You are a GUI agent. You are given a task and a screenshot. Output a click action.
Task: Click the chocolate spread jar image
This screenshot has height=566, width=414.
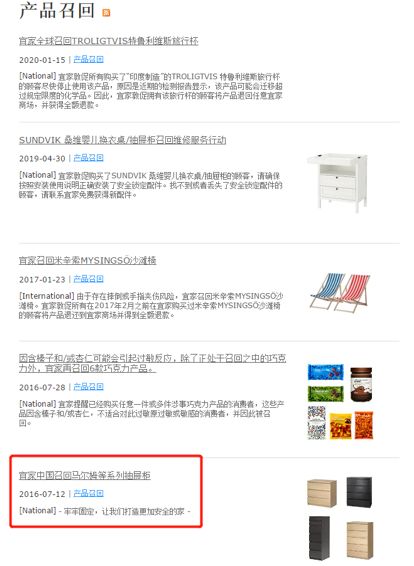[x=361, y=384]
